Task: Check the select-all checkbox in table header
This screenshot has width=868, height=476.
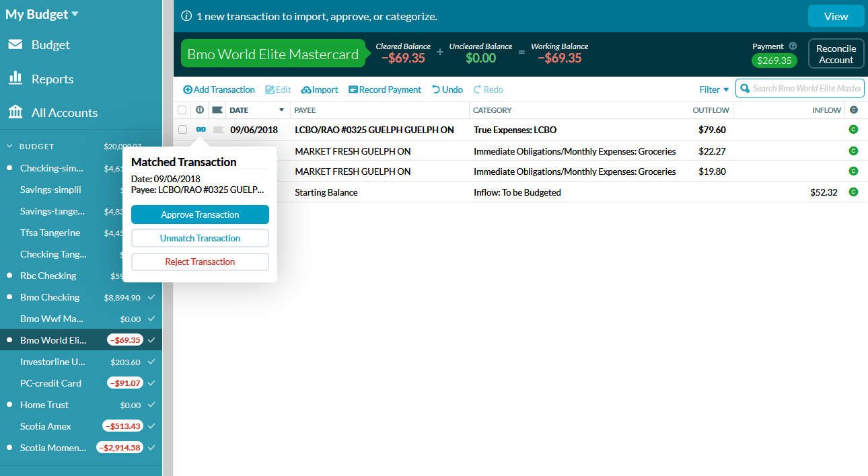Action: [x=182, y=110]
